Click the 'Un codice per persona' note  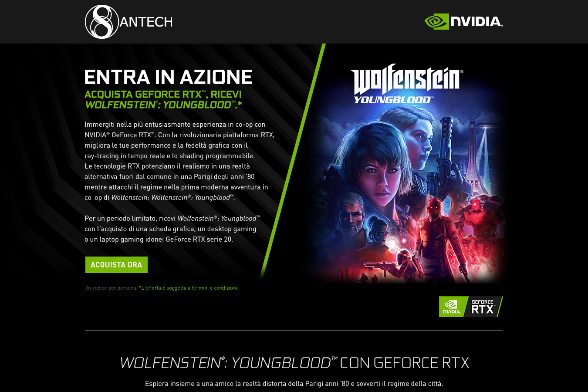(x=111, y=288)
